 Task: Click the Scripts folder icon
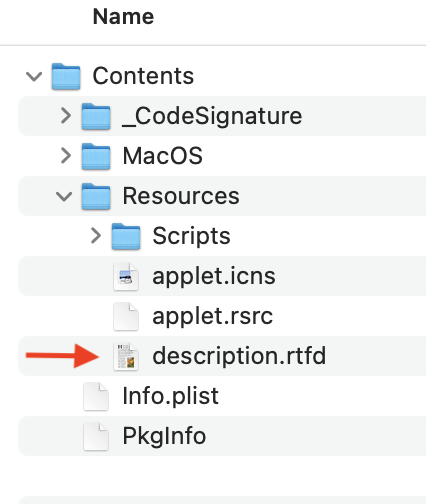[126, 236]
